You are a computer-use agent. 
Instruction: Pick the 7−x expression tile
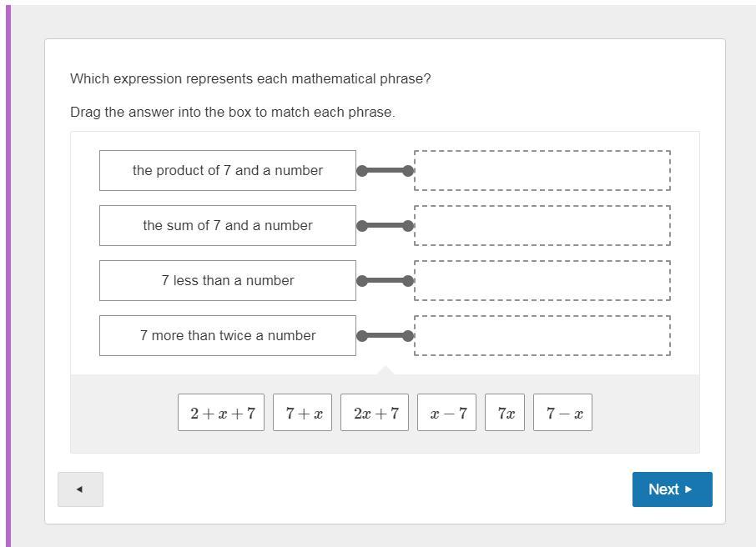pos(563,413)
